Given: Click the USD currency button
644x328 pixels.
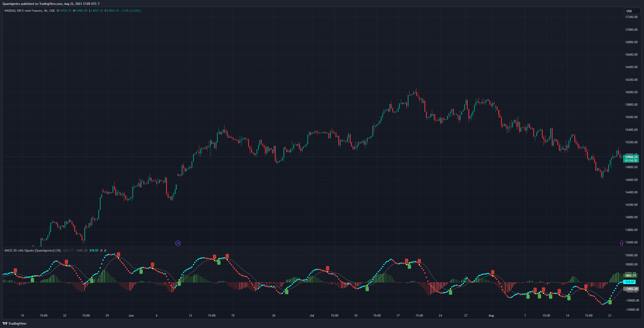Looking at the screenshot, I should (632, 11).
